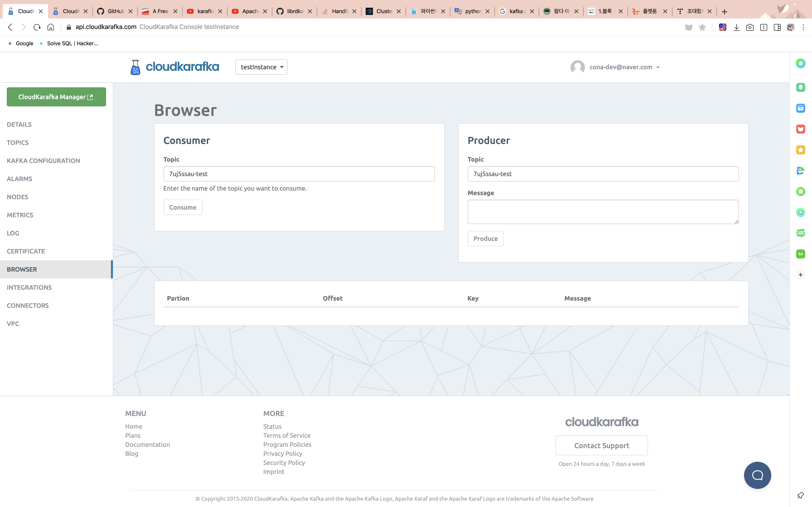Add sidebar panel with plus icon
Screen dimensions: 812x507
tap(800, 275)
